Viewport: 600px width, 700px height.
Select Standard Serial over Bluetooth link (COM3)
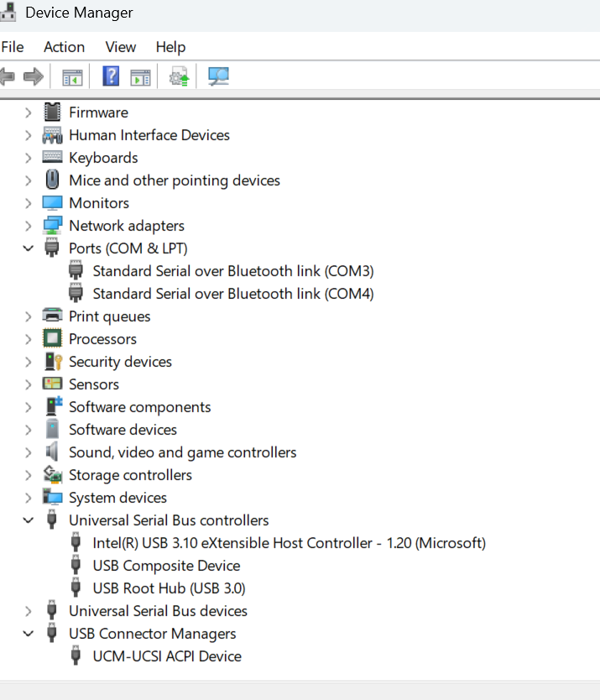click(x=232, y=271)
